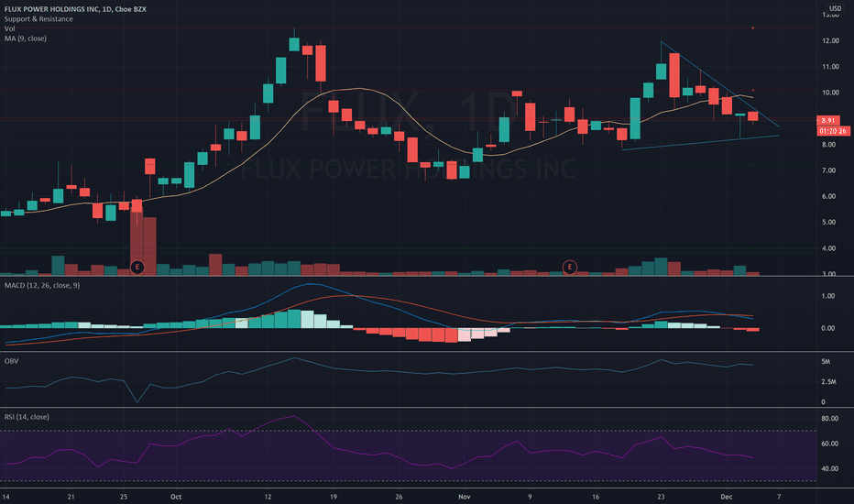This screenshot has width=854, height=504.
Task: Click the 8.00 price axis label
Action: [828, 145]
